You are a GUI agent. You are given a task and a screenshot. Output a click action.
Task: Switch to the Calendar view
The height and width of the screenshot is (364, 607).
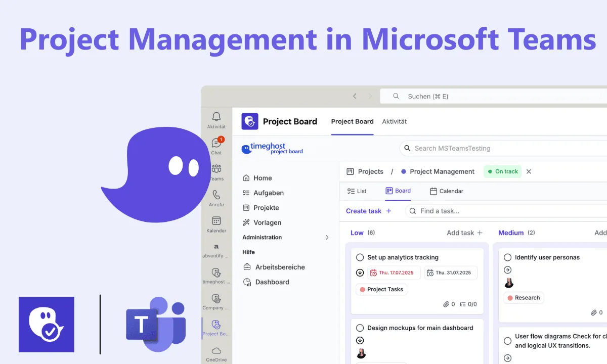(447, 191)
